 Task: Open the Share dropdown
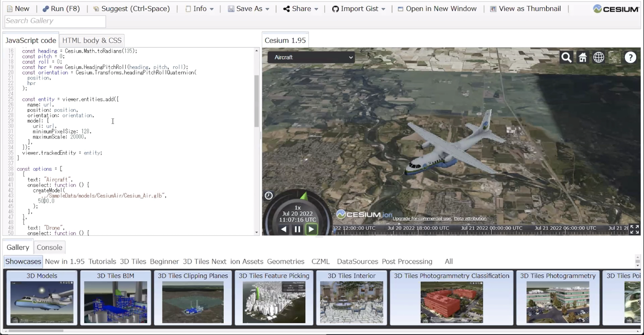coord(300,9)
